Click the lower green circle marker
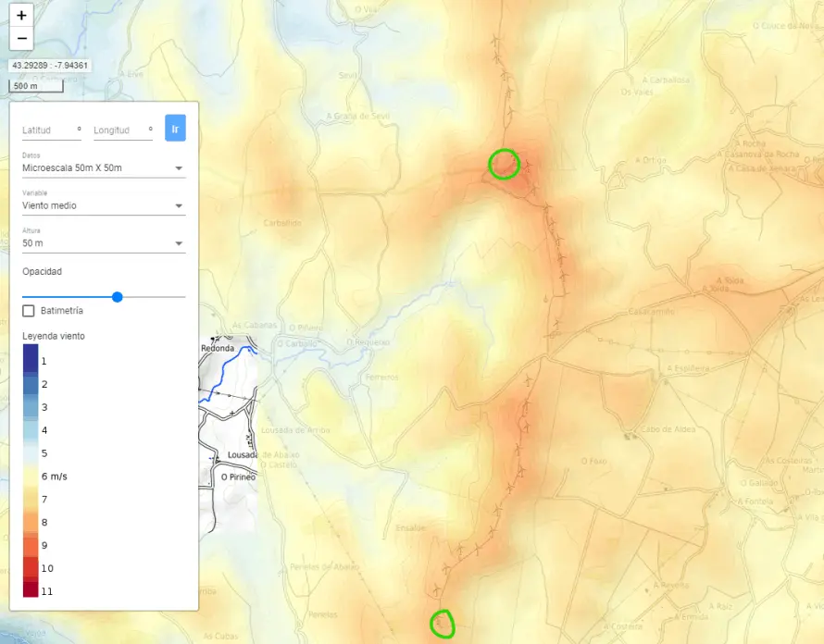Screen dimensions: 824x644 [x=443, y=624]
